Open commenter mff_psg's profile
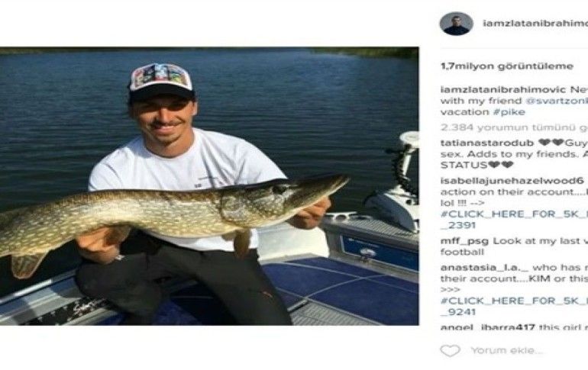 [x=465, y=241]
